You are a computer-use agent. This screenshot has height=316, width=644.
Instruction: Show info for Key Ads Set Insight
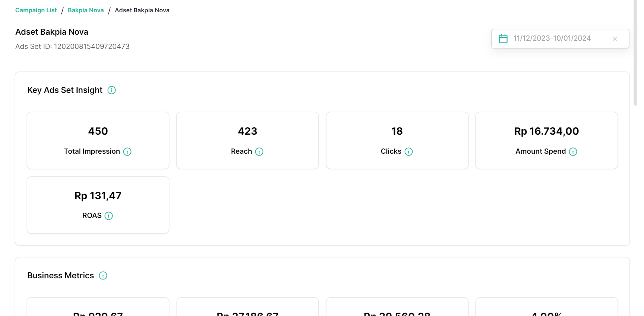(x=111, y=90)
